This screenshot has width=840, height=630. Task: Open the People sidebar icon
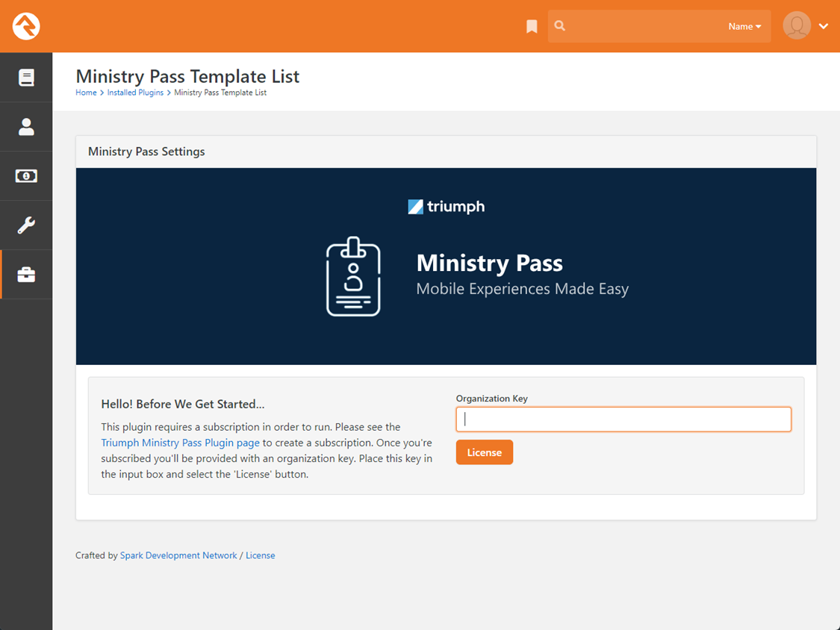26,127
